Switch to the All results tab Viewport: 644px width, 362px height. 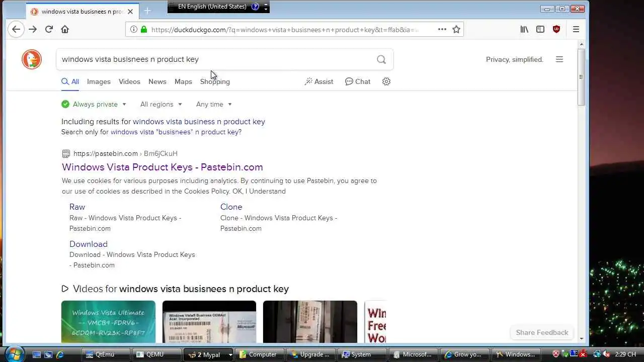click(x=70, y=81)
